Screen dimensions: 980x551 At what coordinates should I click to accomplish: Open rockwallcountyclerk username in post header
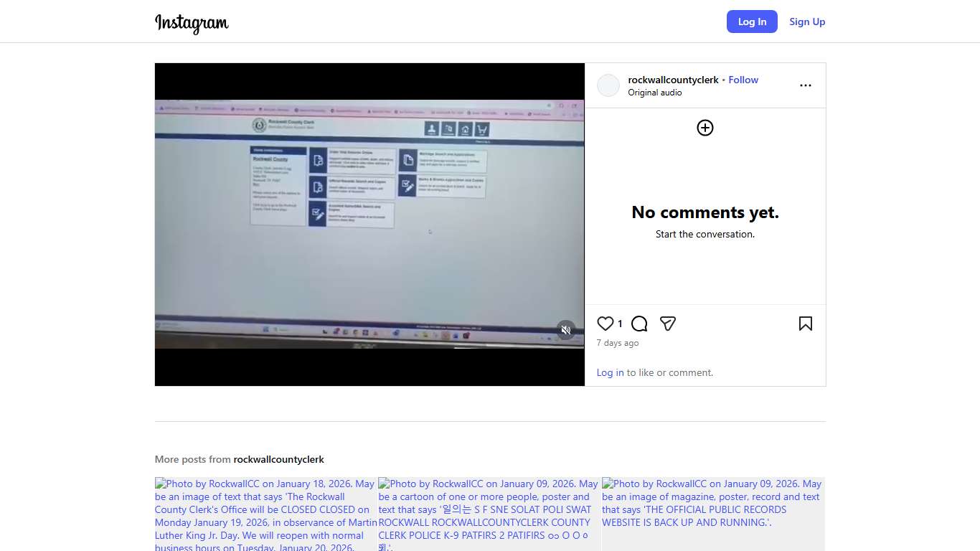pyautogui.click(x=673, y=80)
